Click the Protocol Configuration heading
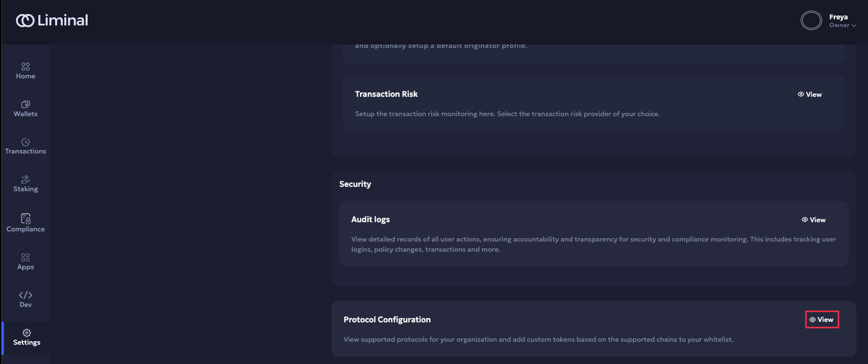The width and height of the screenshot is (868, 364). tap(387, 319)
